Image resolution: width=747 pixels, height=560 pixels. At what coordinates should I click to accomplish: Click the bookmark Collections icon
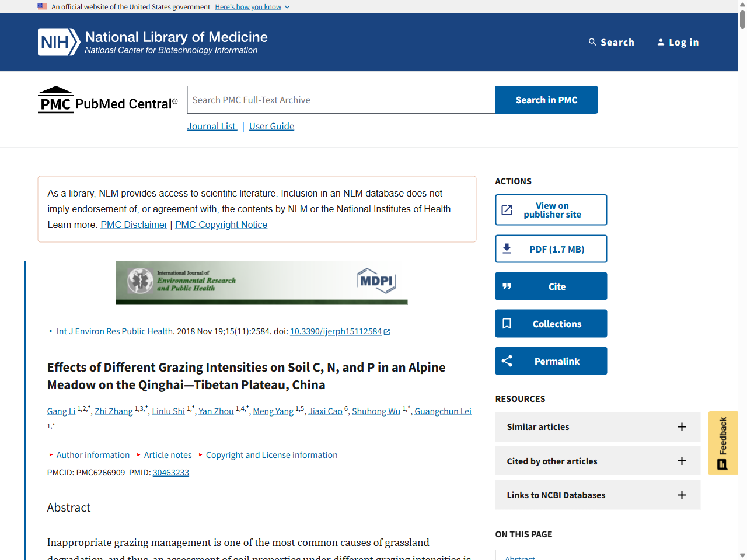507,324
